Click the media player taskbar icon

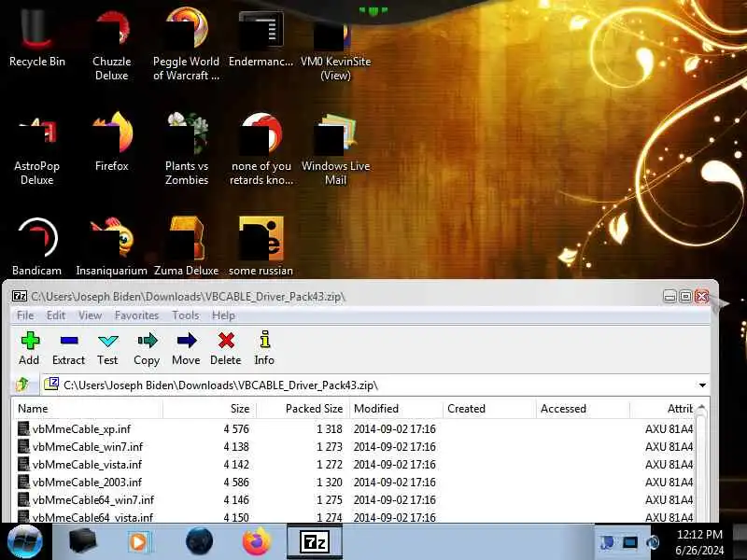pos(139,542)
